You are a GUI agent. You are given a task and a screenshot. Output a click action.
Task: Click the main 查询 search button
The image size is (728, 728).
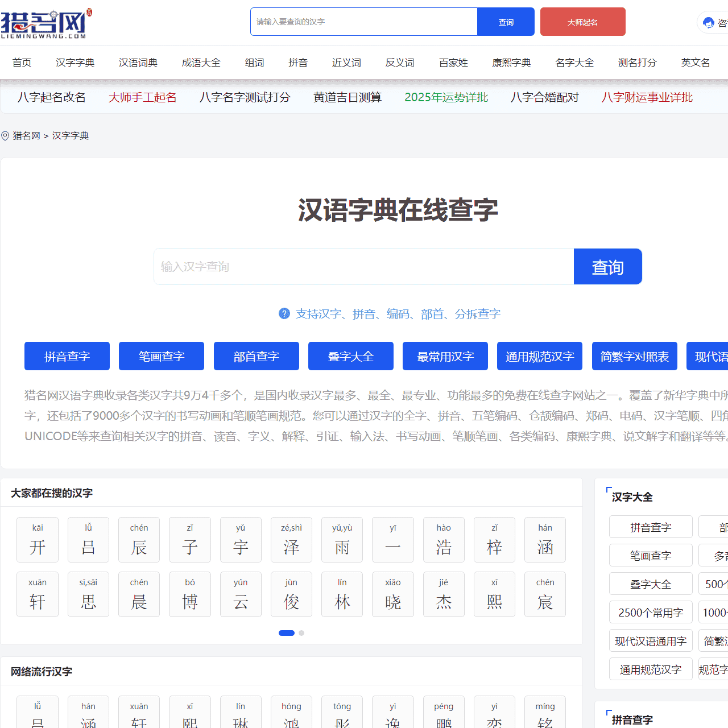tap(607, 266)
